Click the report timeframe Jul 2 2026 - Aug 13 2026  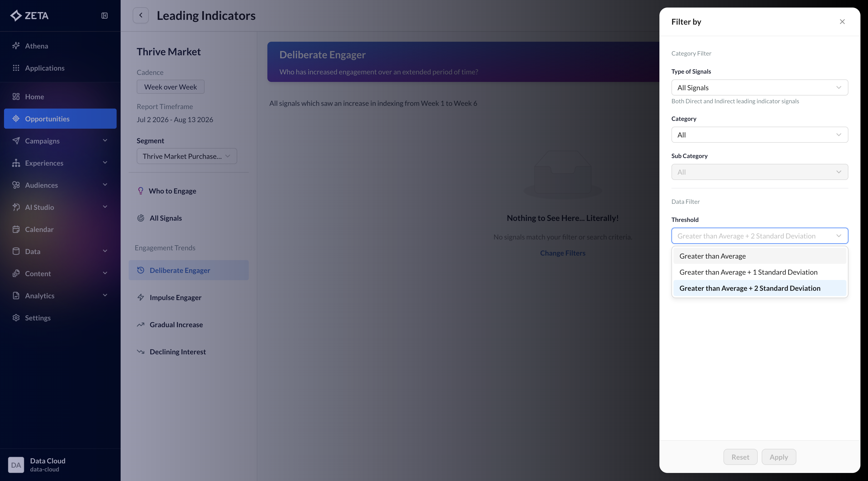pyautogui.click(x=175, y=120)
